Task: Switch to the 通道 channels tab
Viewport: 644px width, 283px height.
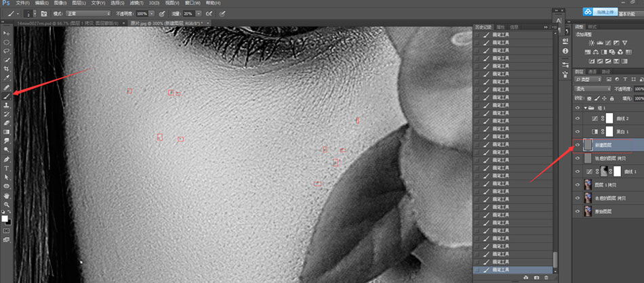Action: (x=594, y=71)
